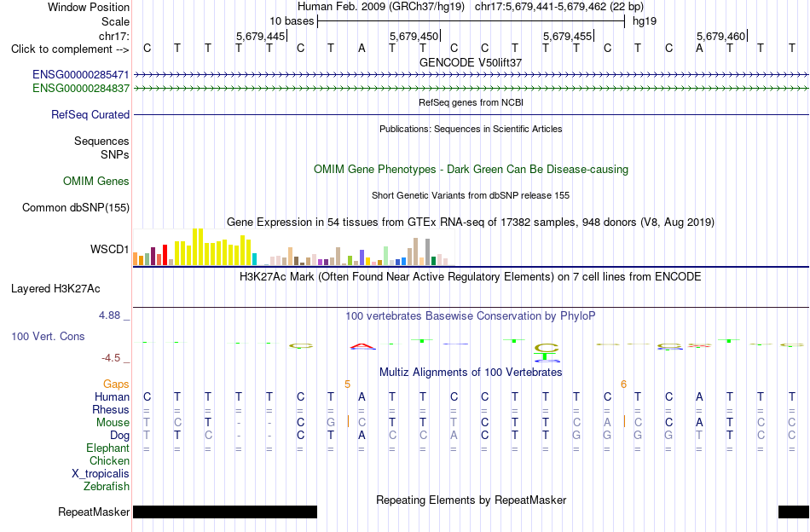Select the Rhesus alignment row label
The width and height of the screenshot is (810, 532).
coord(111,409)
